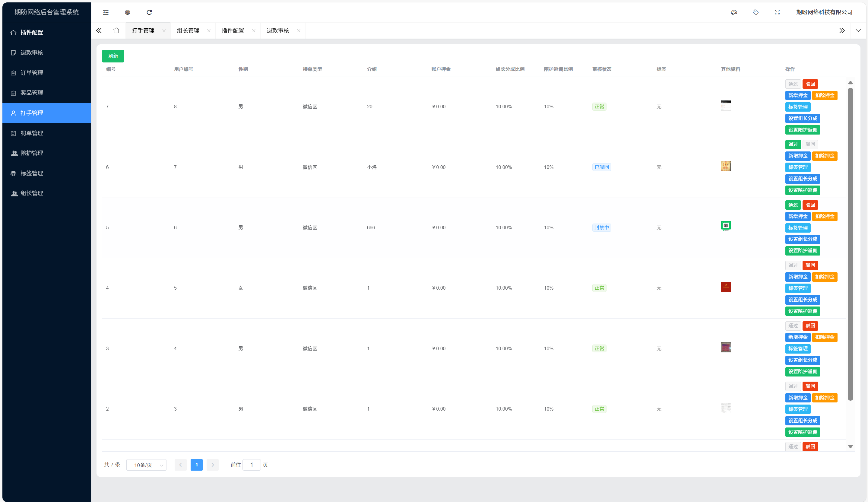Click the table's vertical scrollbar
868x502 pixels.
pyautogui.click(x=851, y=241)
